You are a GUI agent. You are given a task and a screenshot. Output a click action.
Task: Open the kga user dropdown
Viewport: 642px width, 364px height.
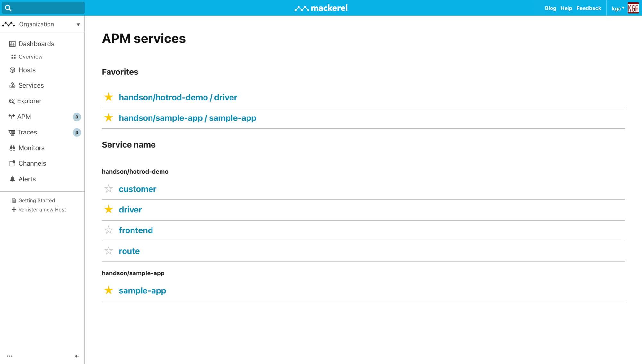point(618,8)
